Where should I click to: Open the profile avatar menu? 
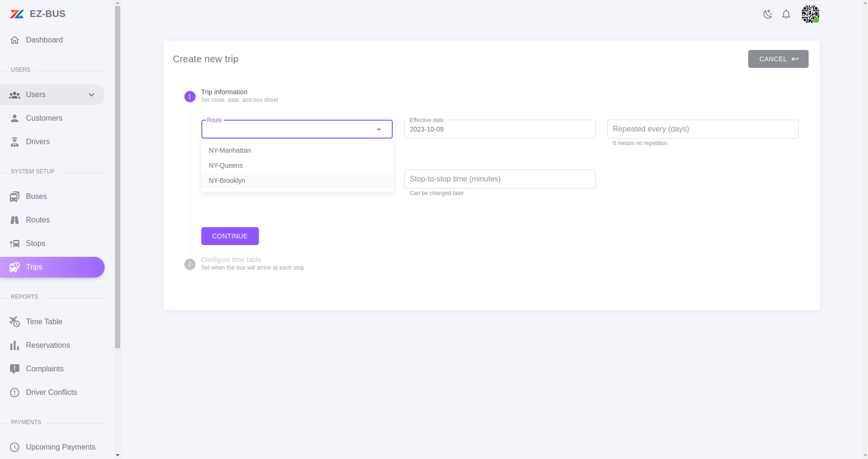[x=810, y=14]
